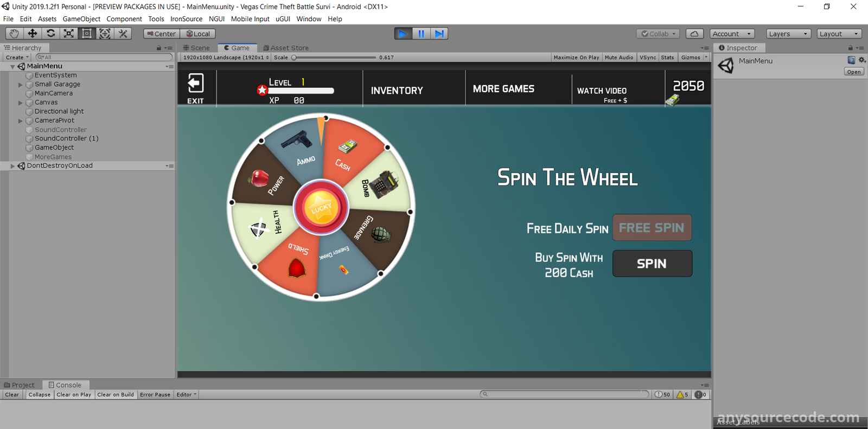Viewport: 868px width, 429px height.
Task: Enable the Clear on Play option
Action: pos(74,395)
